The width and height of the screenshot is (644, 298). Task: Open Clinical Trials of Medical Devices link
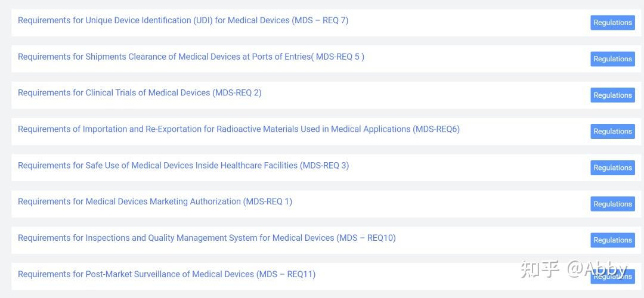(x=140, y=93)
